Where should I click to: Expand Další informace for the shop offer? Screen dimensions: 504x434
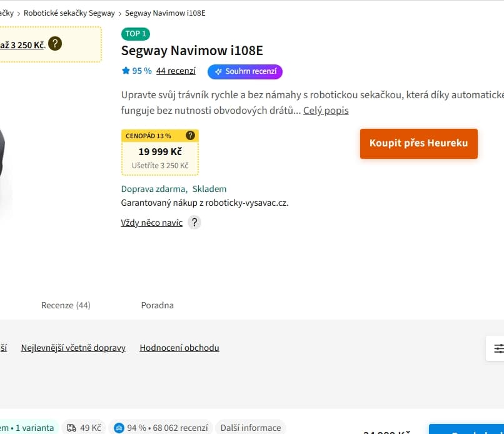pyautogui.click(x=251, y=428)
